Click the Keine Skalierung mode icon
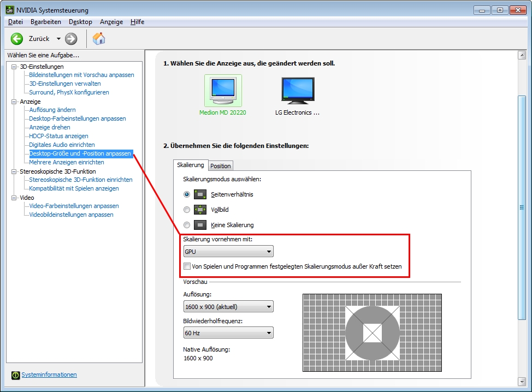The width and height of the screenshot is (532, 392). point(200,225)
